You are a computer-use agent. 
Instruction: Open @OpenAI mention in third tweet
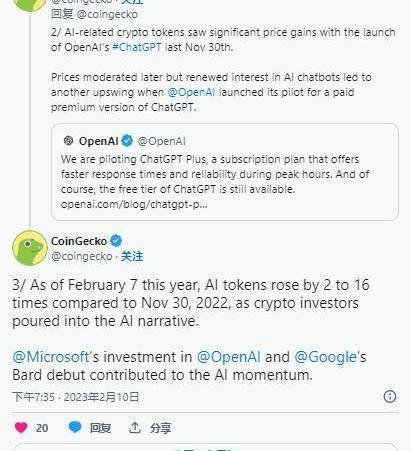click(x=229, y=357)
